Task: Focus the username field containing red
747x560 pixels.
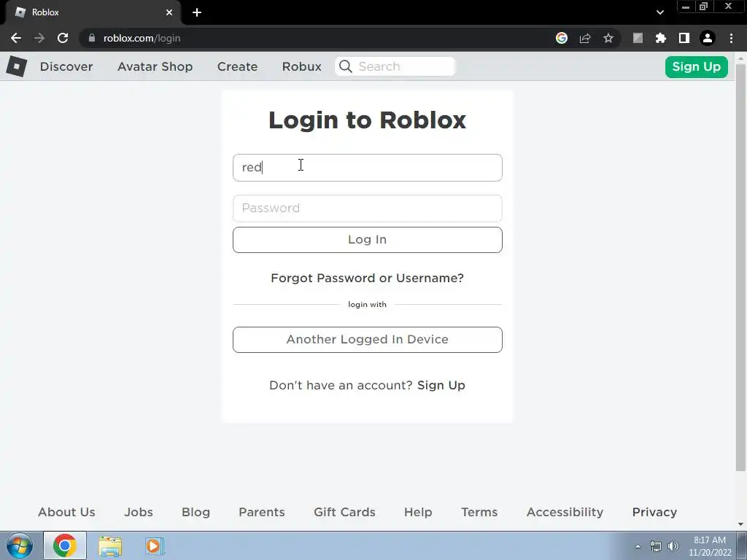Action: (x=368, y=168)
